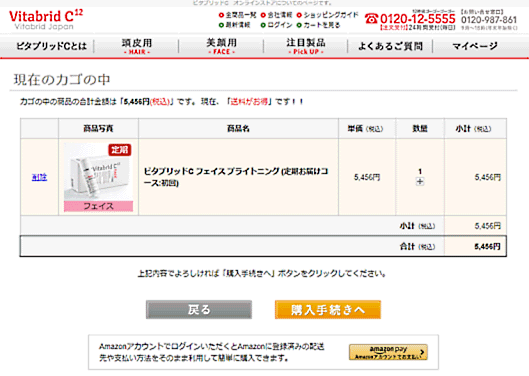The image size is (529, 376).
Task: Open the 全商品一覧 header link
Action: (238, 15)
